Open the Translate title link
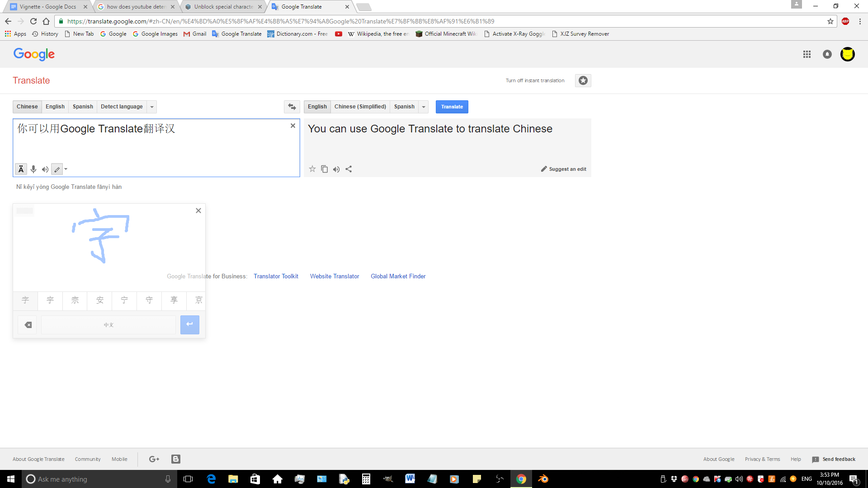 [x=31, y=80]
